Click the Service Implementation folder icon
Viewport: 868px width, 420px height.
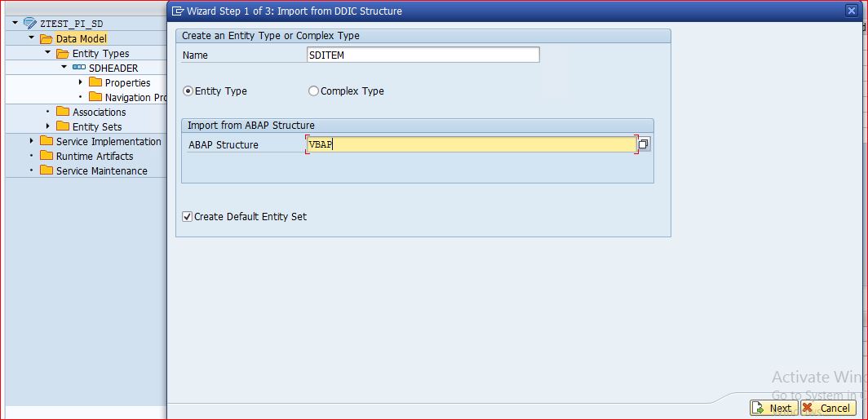click(46, 141)
